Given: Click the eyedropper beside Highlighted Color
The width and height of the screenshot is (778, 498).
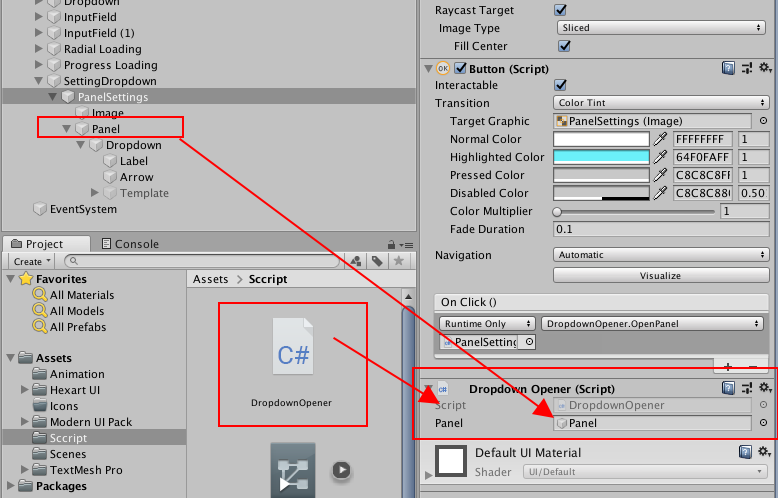Looking at the screenshot, I should click(x=660, y=157).
